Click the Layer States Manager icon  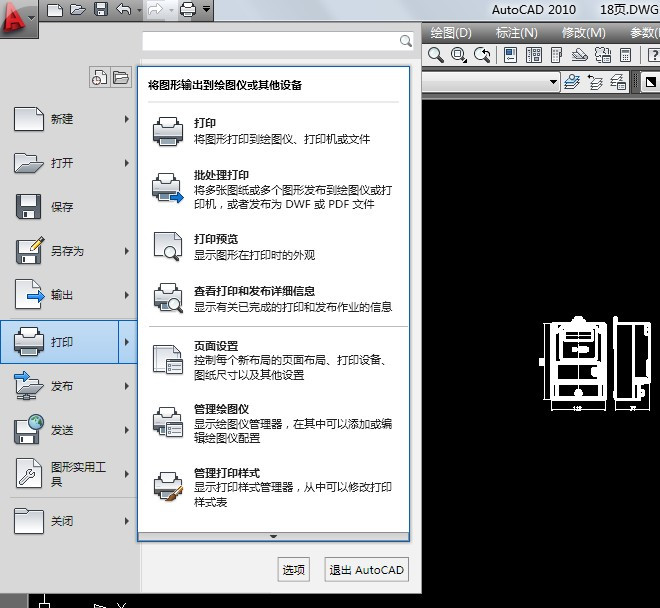(x=618, y=82)
